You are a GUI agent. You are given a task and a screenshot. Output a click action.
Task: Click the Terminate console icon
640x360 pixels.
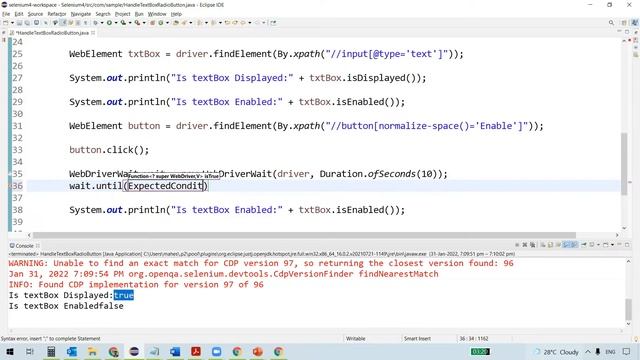coord(517,245)
